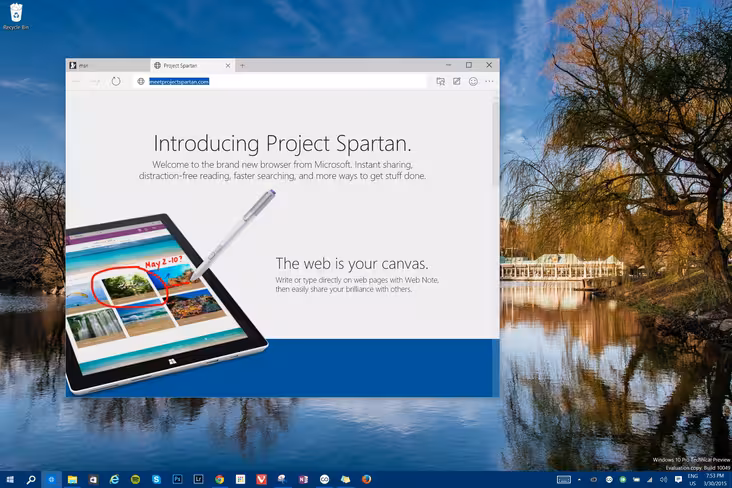This screenshot has width=732, height=488.
Task: Open the colored grid app on taskbar
Action: pyautogui.click(x=240, y=480)
